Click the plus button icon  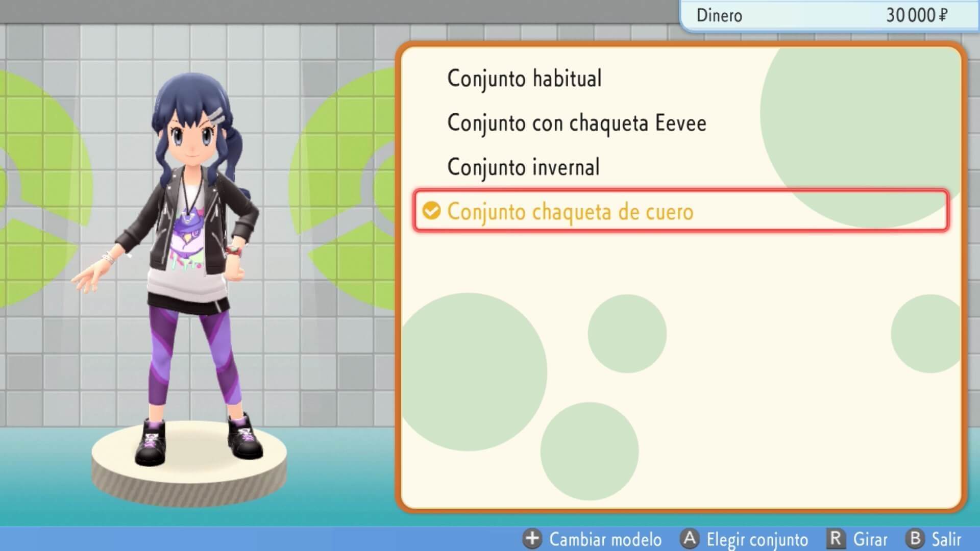click(x=532, y=539)
